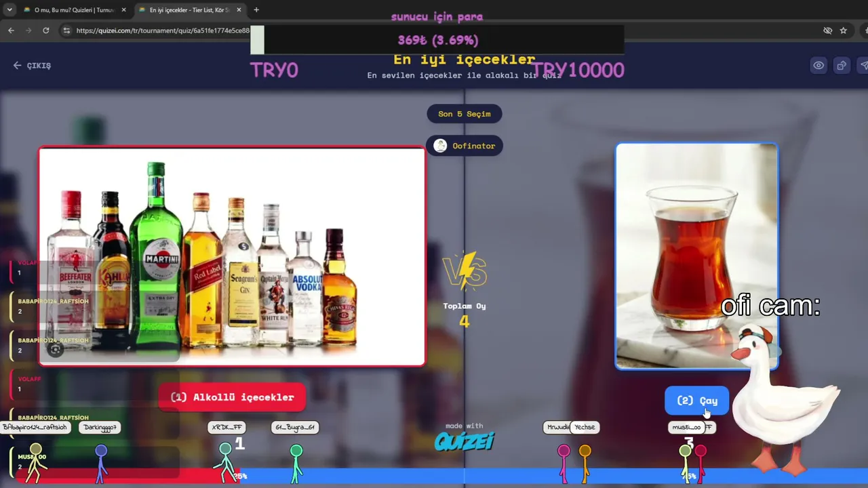Vote for '(2) Çay' option
Viewport: 868px width, 488px height.
coord(696,401)
